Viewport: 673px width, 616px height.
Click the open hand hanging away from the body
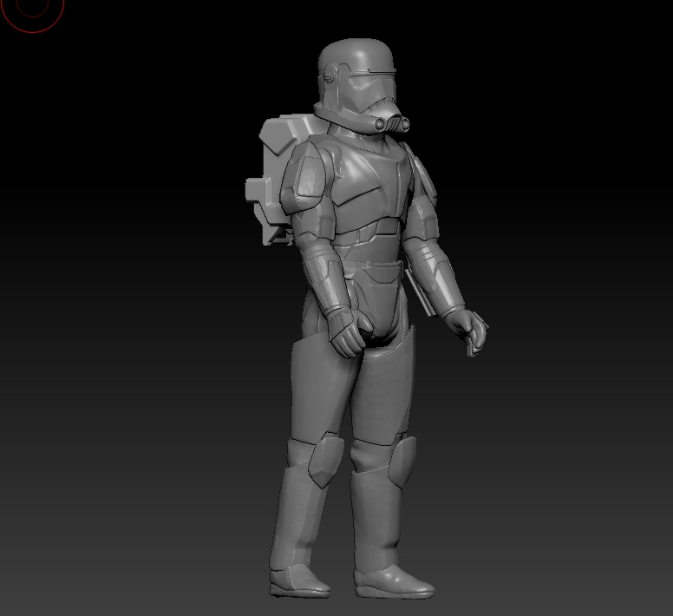(x=467, y=331)
